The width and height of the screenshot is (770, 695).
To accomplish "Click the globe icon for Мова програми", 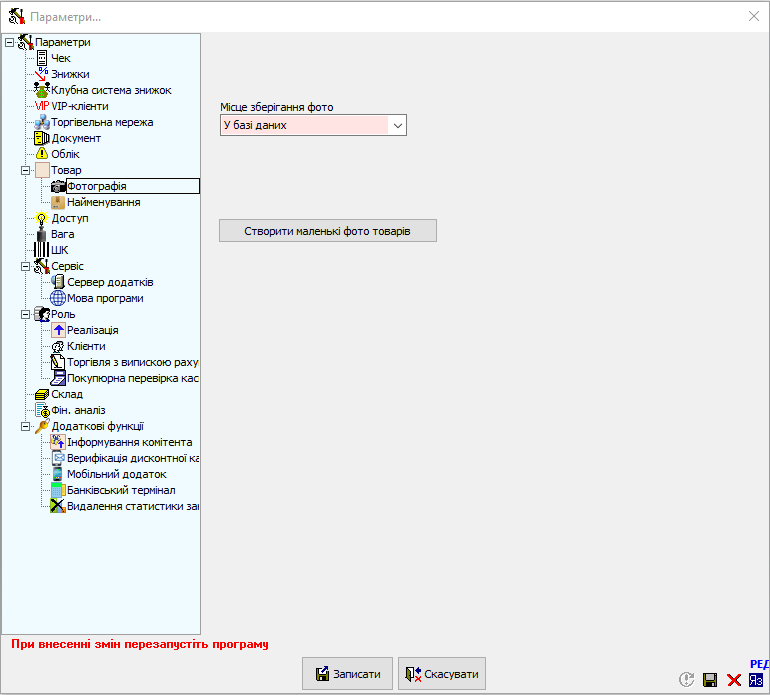I will 58,298.
